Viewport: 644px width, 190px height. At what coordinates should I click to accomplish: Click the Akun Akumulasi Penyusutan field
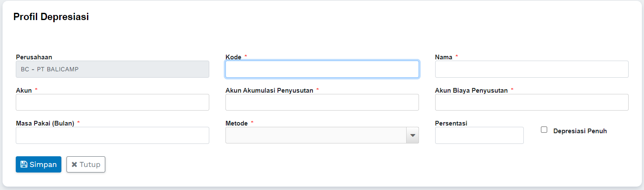(x=322, y=102)
